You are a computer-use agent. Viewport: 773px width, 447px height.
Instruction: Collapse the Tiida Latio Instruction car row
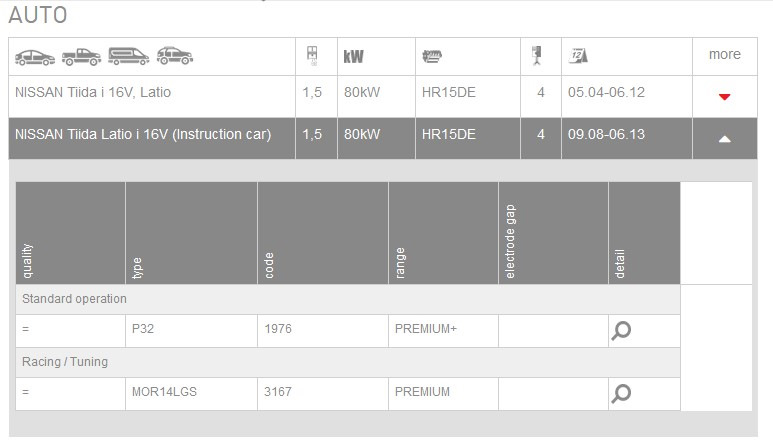[724, 139]
